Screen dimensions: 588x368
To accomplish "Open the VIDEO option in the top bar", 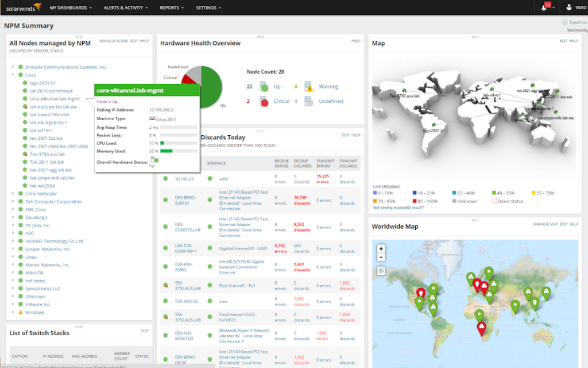I will pyautogui.click(x=577, y=7).
